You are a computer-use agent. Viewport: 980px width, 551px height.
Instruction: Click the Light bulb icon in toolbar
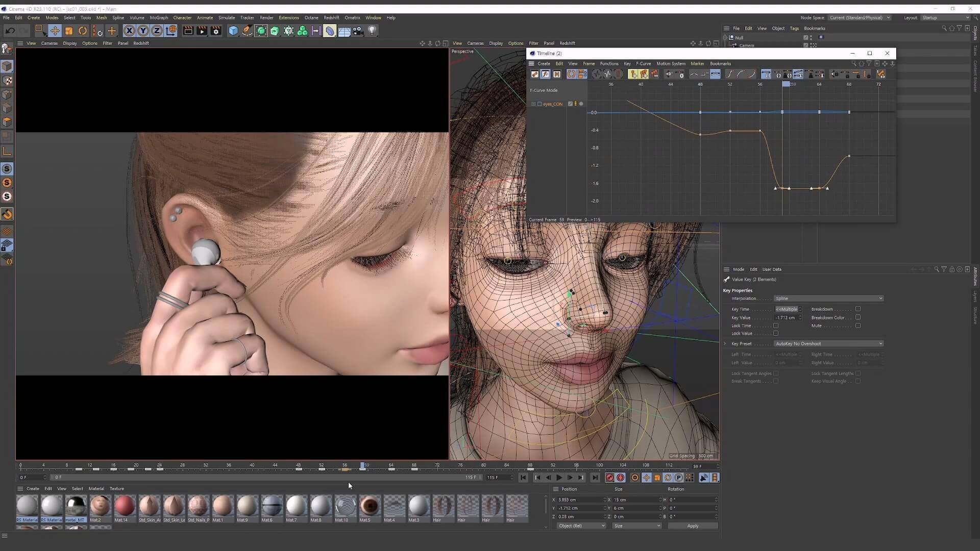pos(372,31)
